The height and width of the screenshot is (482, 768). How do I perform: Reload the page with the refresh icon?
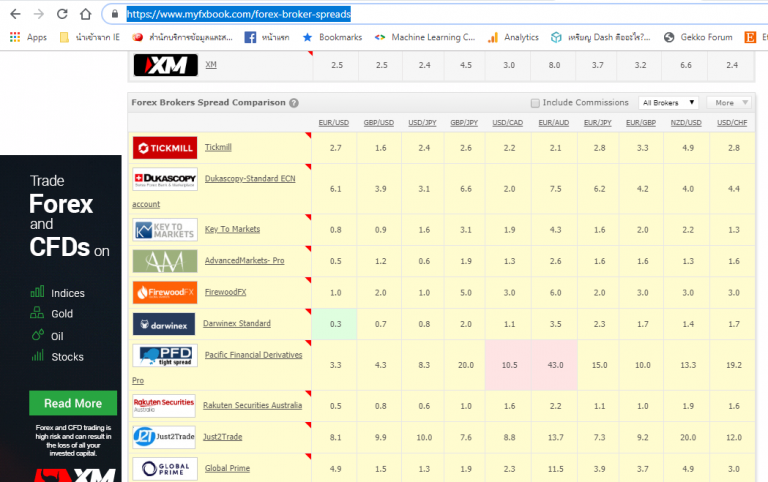click(62, 14)
